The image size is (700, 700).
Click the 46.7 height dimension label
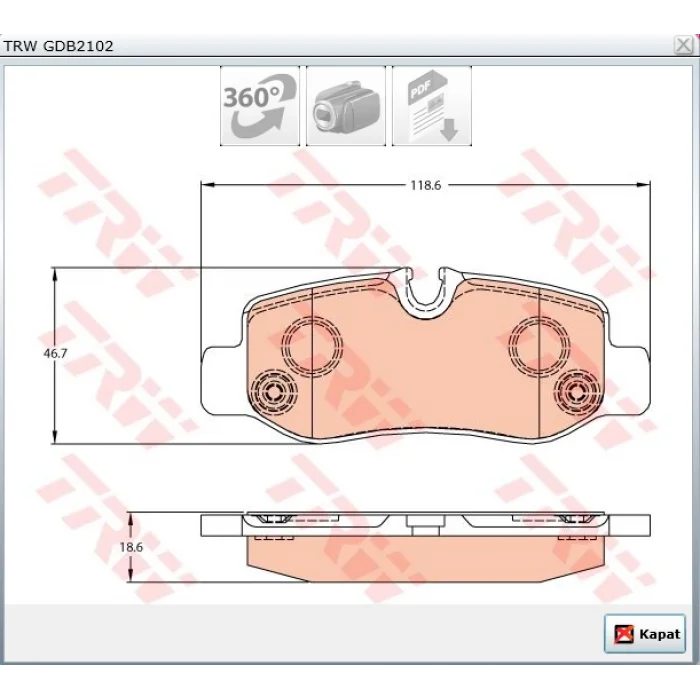tap(55, 354)
